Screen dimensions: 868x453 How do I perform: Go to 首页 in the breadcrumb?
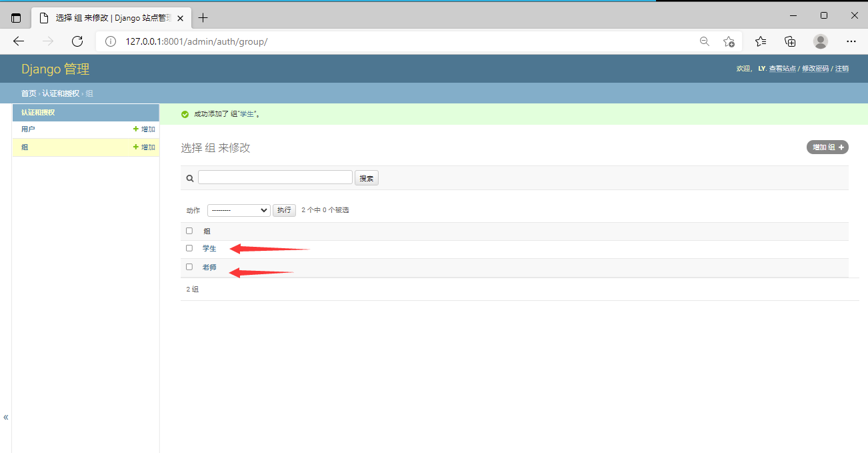[x=29, y=93]
